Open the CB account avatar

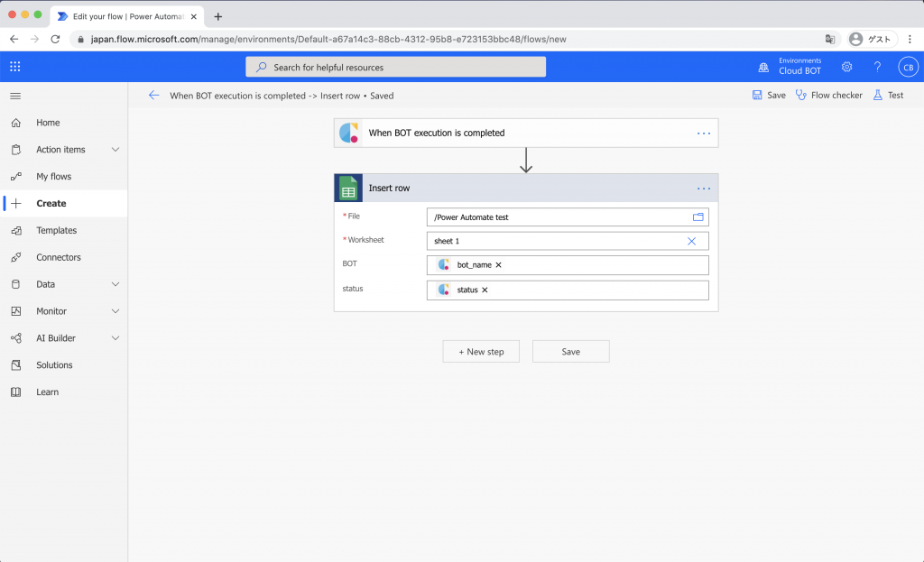point(908,67)
